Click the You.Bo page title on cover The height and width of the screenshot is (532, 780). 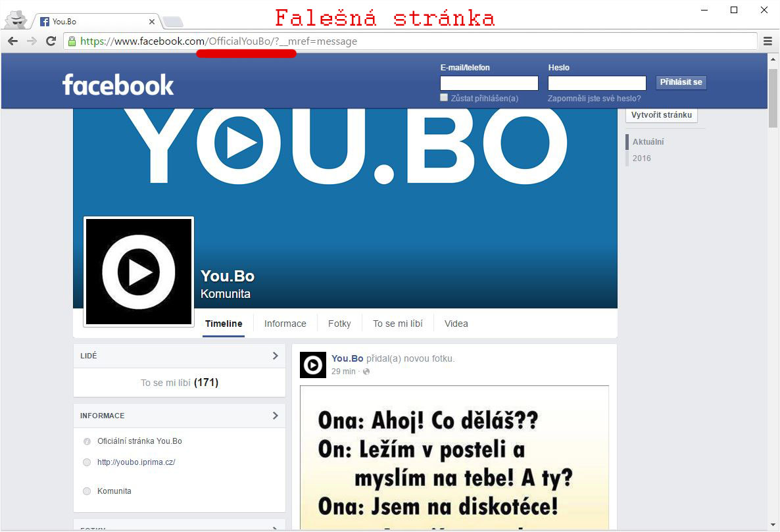point(228,276)
